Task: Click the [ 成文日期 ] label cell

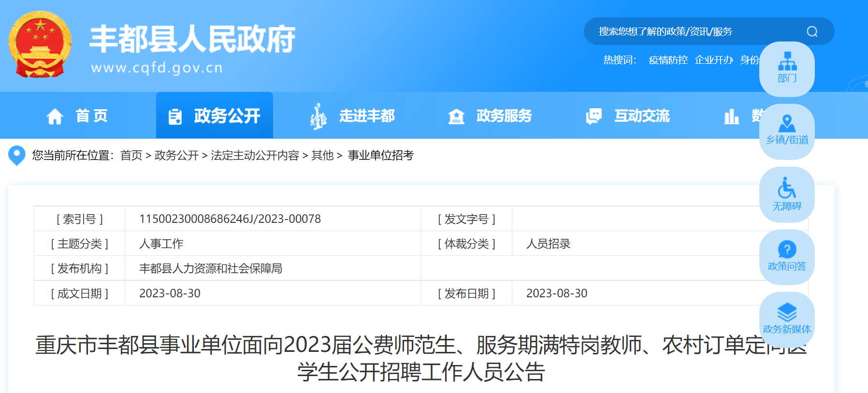Action: (80, 293)
